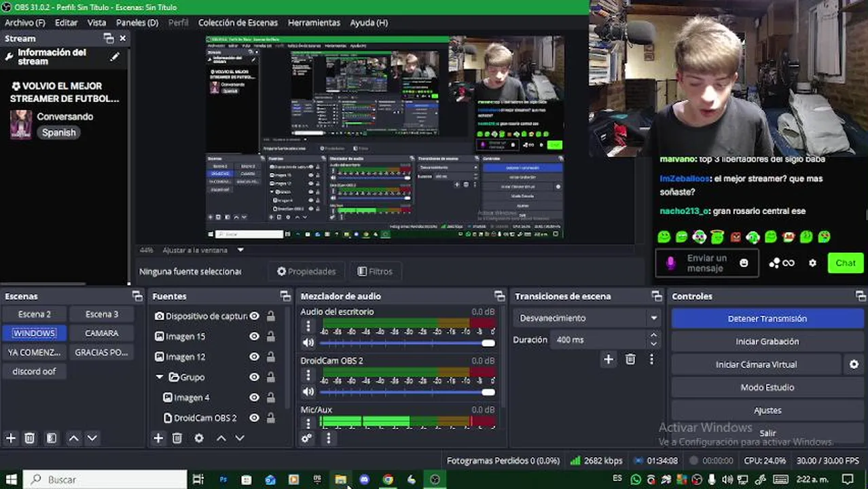
Task: Send message with green Chat button
Action: tap(846, 263)
